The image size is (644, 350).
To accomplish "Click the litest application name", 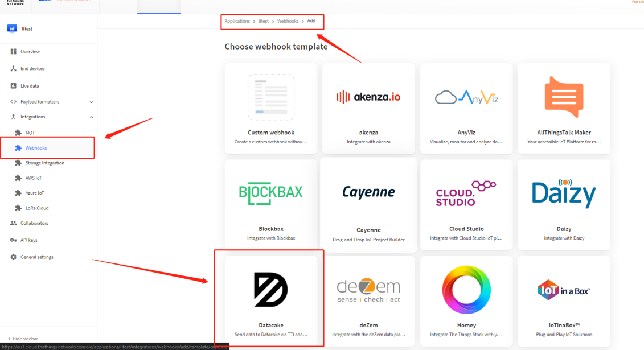I will coord(27,28).
